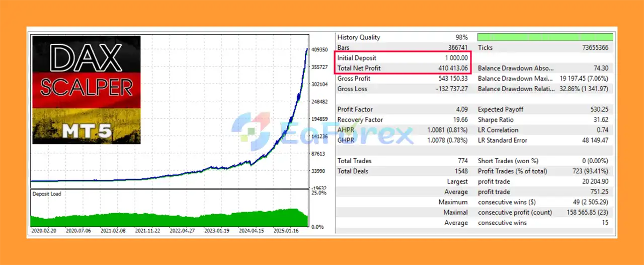644x265 pixels.
Task: Click the "consecutive wins ($)" label
Action: click(x=507, y=202)
